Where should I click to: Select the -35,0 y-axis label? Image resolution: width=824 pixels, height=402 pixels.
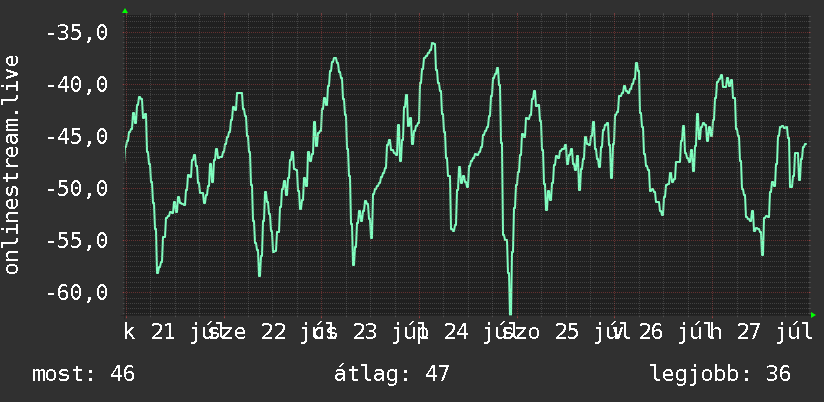click(77, 33)
